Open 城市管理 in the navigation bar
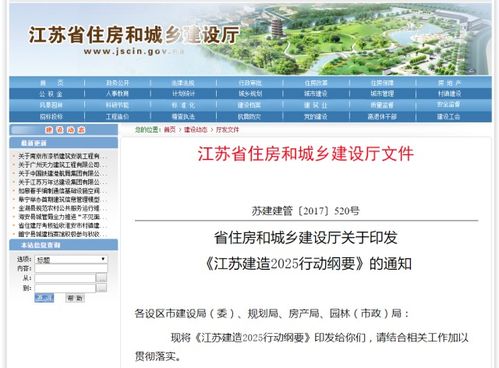 point(382,94)
